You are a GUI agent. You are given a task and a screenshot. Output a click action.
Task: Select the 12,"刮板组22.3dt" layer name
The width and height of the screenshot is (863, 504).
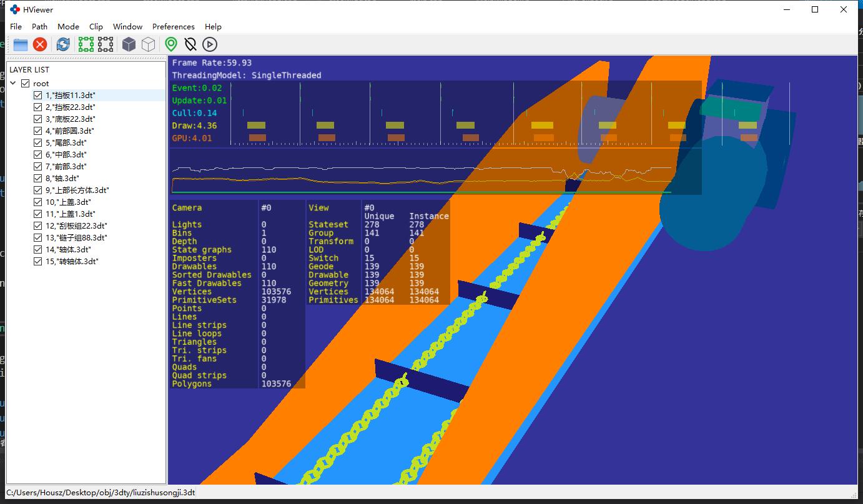[x=76, y=225]
